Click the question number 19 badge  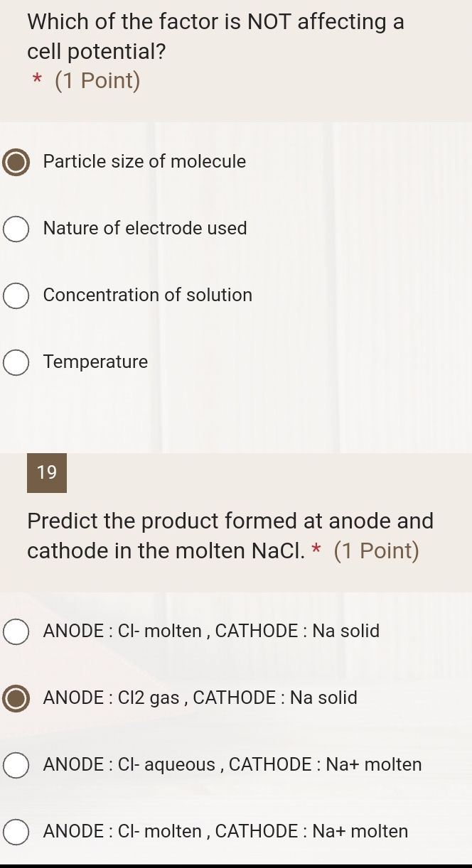(47, 472)
